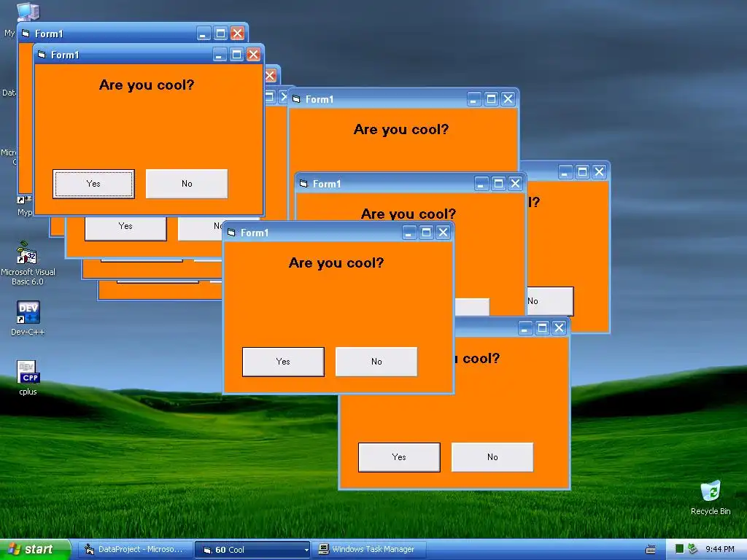Screen dimensions: 747x560
Task: Minimize the frontmost top-left Form1 window
Action: pos(220,55)
